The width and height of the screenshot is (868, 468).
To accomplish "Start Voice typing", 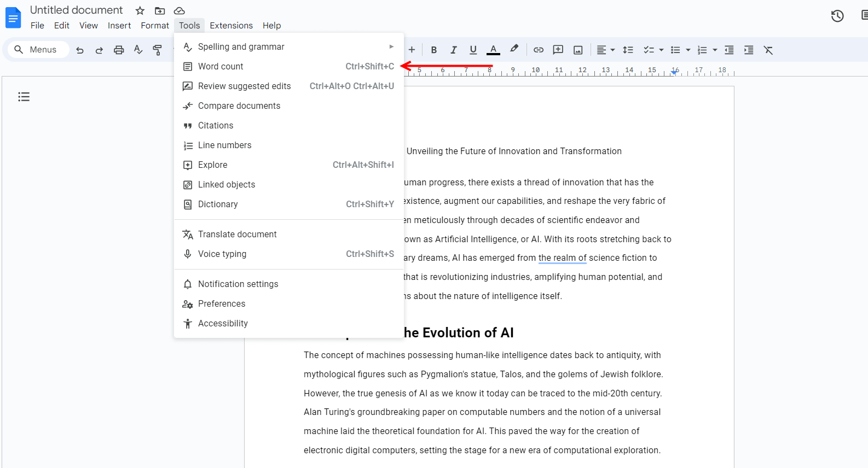I will tap(289, 254).
